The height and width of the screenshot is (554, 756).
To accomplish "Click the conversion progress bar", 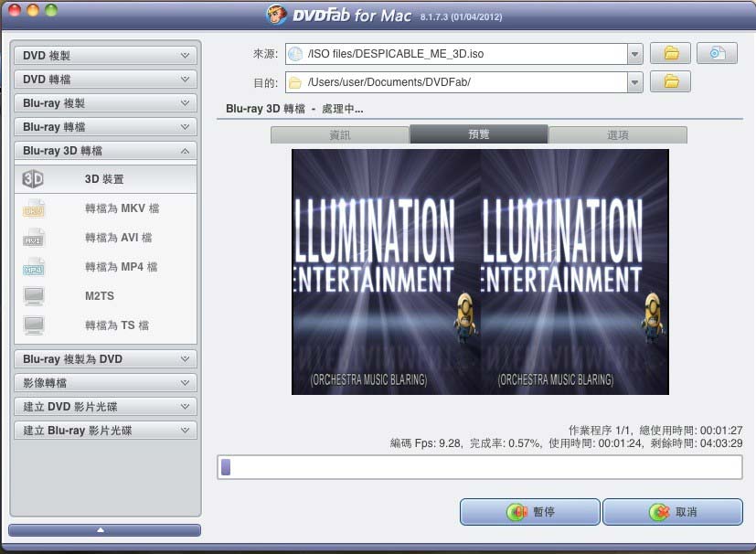I will [x=479, y=467].
